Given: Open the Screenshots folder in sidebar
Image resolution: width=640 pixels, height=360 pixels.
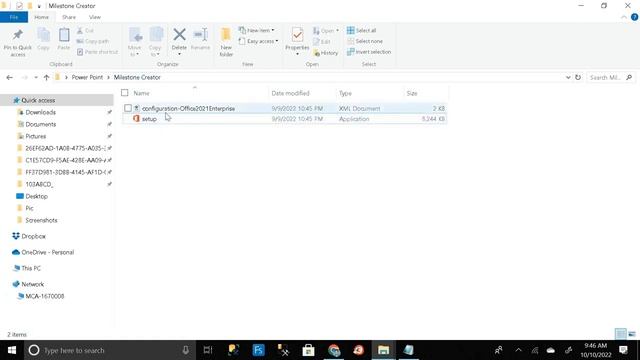Looking at the screenshot, I should click(x=41, y=220).
